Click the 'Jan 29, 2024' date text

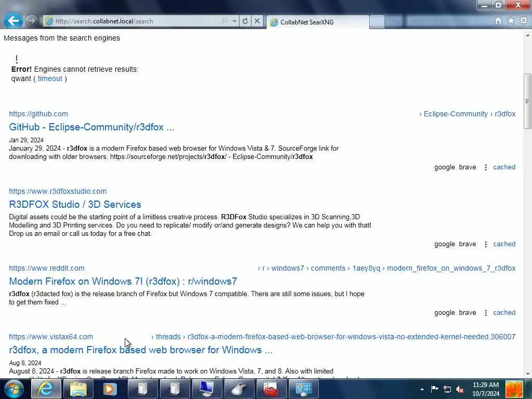26,140
